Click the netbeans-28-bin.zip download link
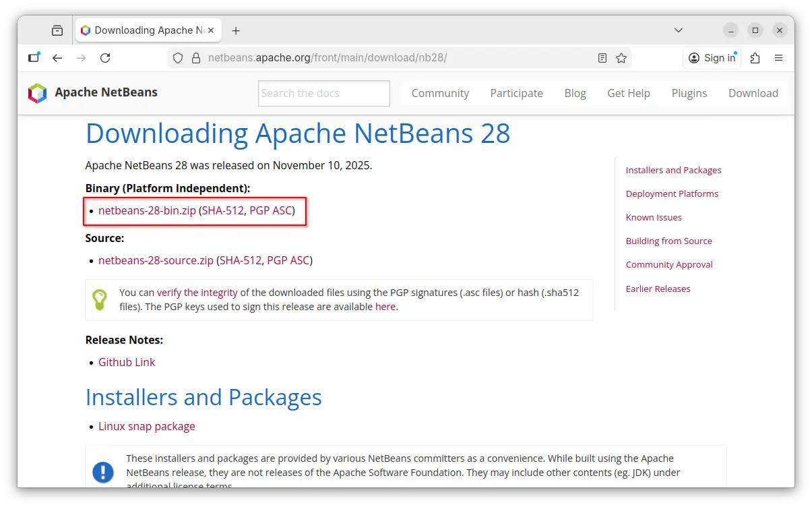 click(147, 210)
